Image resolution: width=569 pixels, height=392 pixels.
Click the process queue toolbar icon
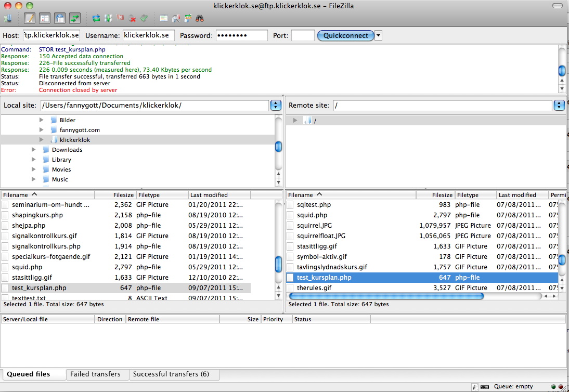click(x=108, y=18)
